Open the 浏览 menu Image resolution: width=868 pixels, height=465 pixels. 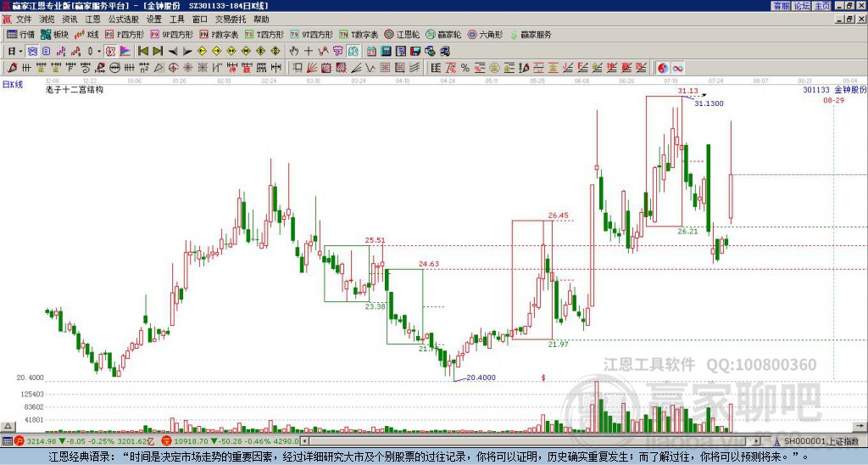47,20
